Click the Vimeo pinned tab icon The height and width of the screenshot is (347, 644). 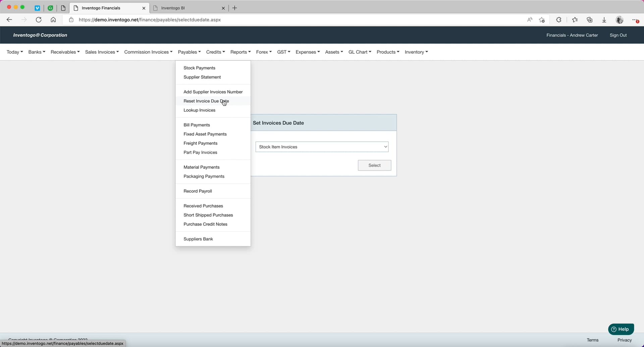[x=37, y=8]
